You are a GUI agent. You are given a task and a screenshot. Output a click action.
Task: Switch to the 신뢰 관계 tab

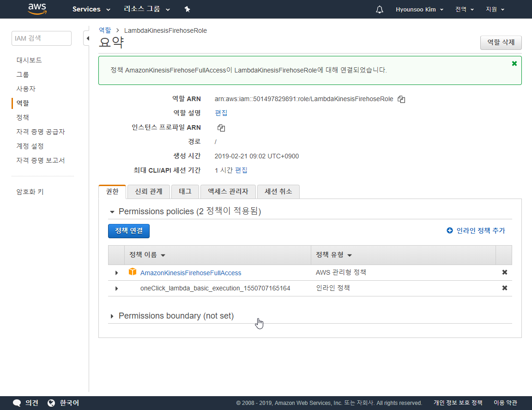coord(149,192)
